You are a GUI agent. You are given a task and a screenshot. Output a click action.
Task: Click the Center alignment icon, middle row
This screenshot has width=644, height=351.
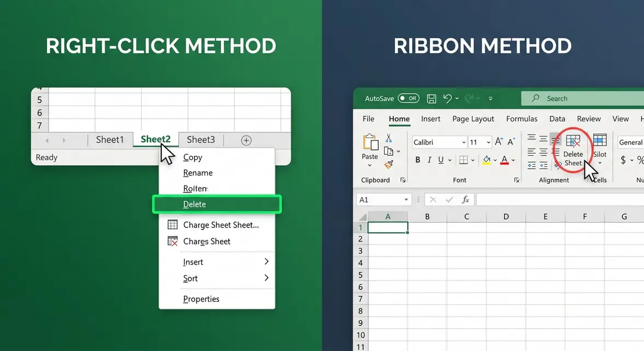coord(543,153)
